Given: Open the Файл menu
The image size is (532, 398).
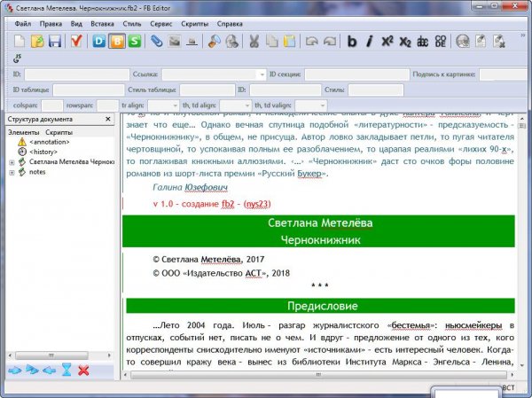Looking at the screenshot, I should 23,24.
